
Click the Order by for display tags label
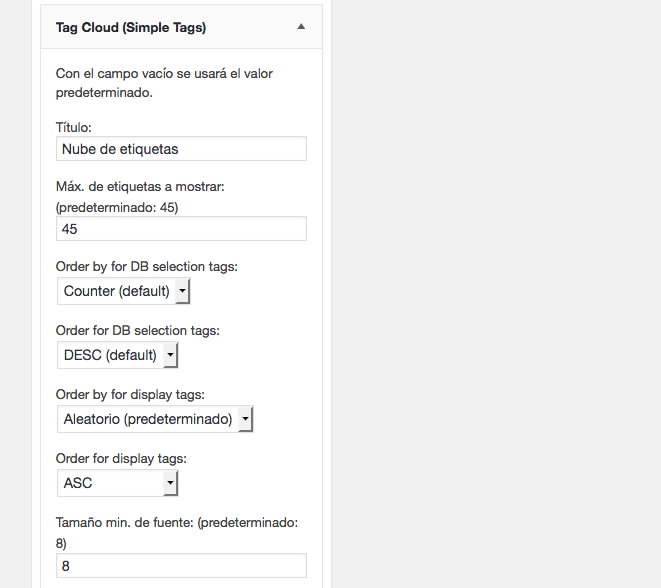pyautogui.click(x=130, y=394)
